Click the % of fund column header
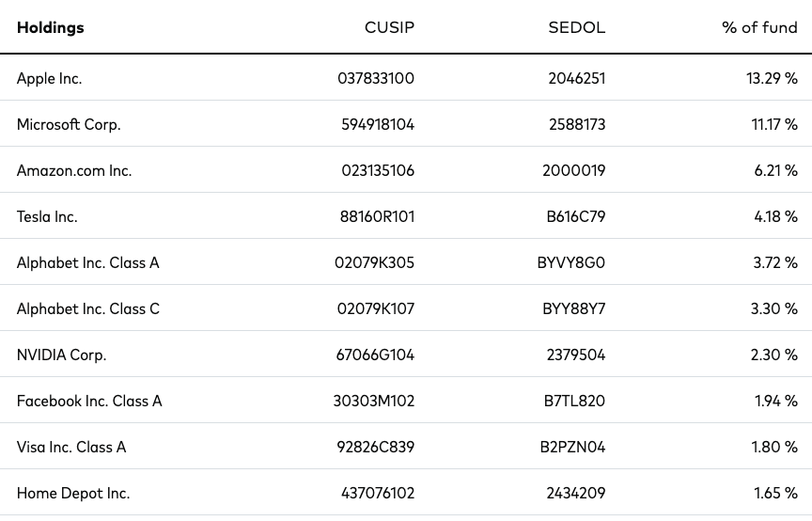This screenshot has width=812, height=521. (759, 27)
